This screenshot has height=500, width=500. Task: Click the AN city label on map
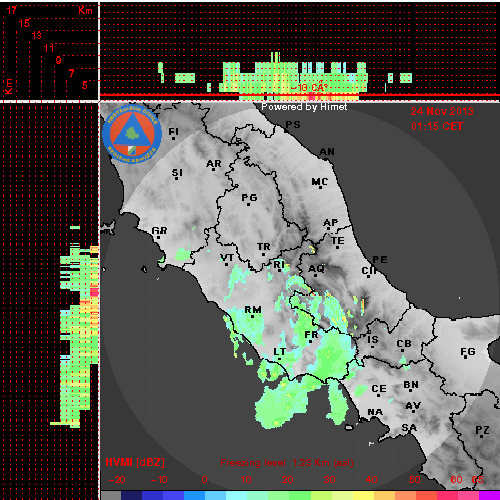coord(327,152)
